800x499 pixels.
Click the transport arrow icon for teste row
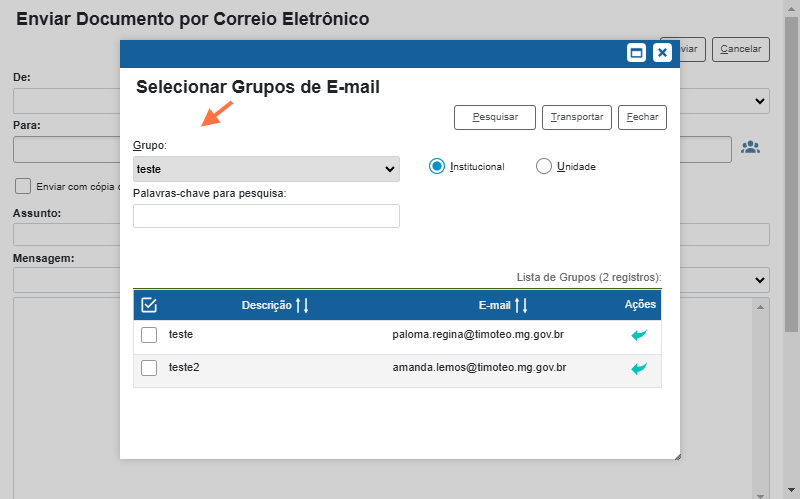(x=639, y=335)
